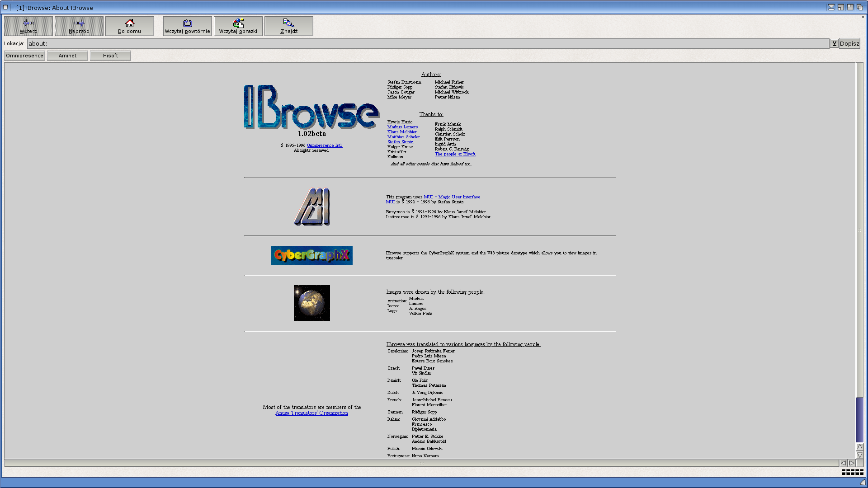Click the window close gadget in title bar
The width and height of the screenshot is (868, 488).
5,7
